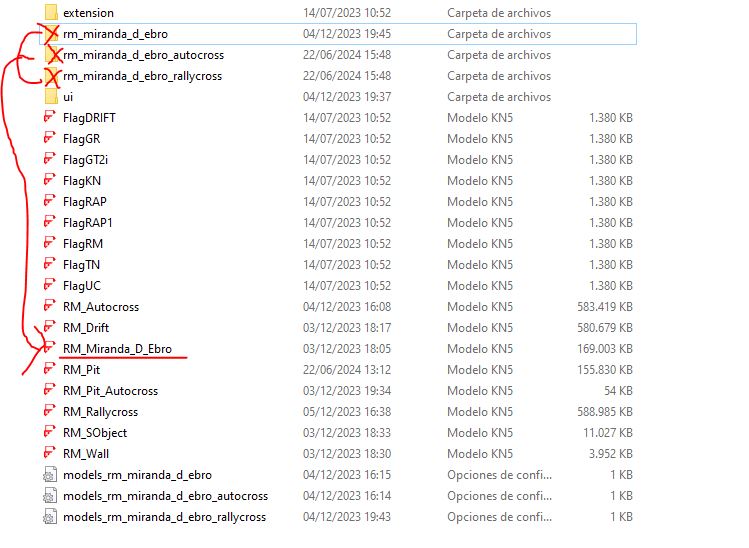Select the extension folder icon
The image size is (749, 548).
[x=51, y=12]
